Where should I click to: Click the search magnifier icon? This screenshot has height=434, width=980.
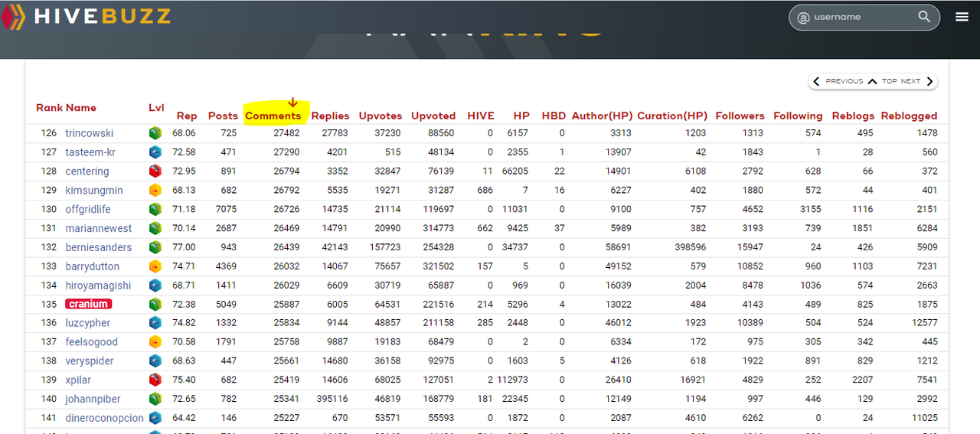(x=924, y=17)
